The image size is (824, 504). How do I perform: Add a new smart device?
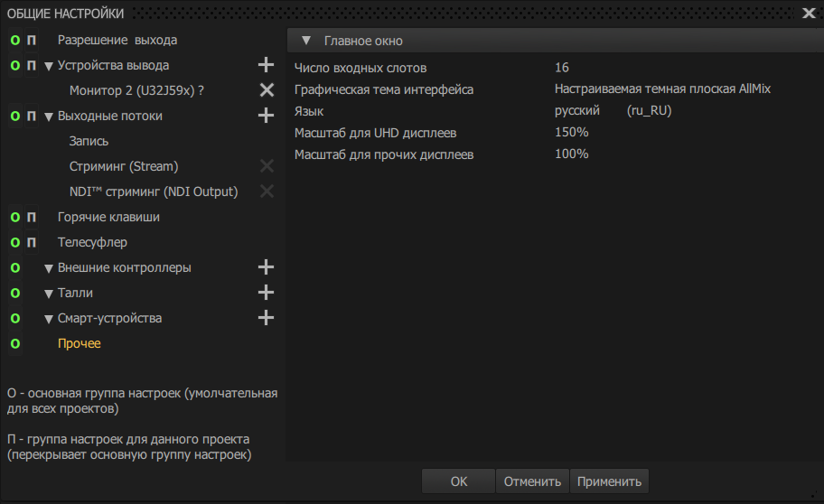coord(266,318)
